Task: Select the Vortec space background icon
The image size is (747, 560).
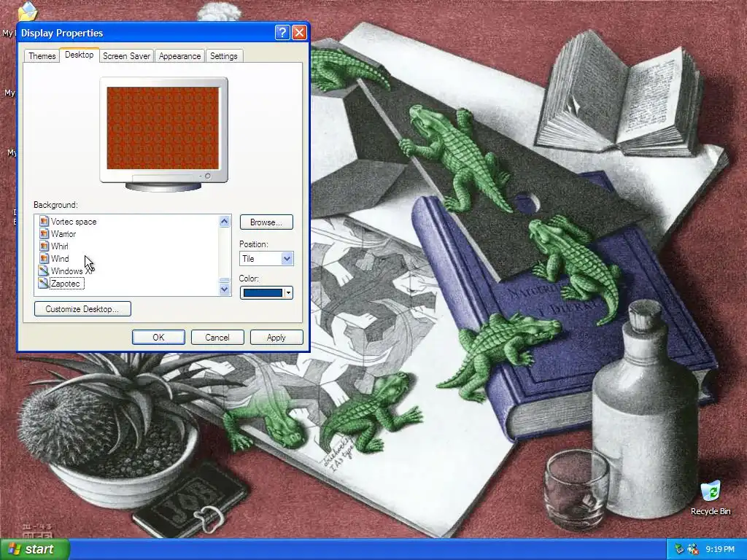Action: [44, 221]
